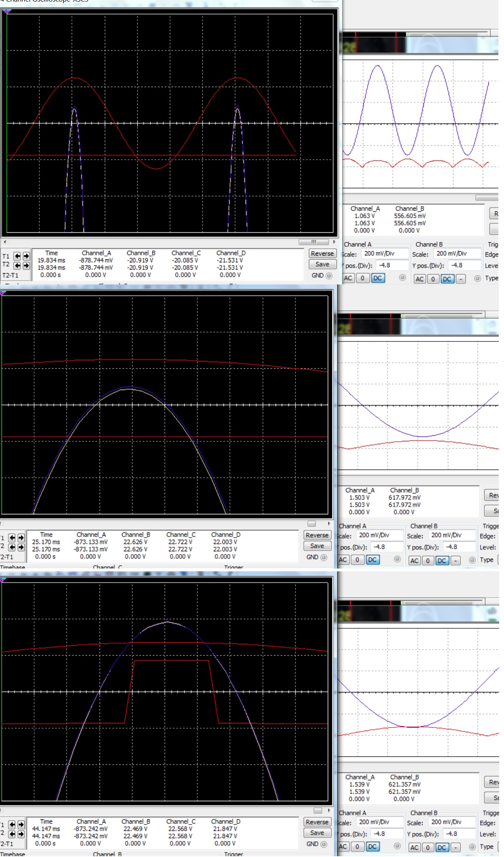Set Channel B to AC in 1.063 V scope
Screen dimensions: 504x857
point(420,279)
